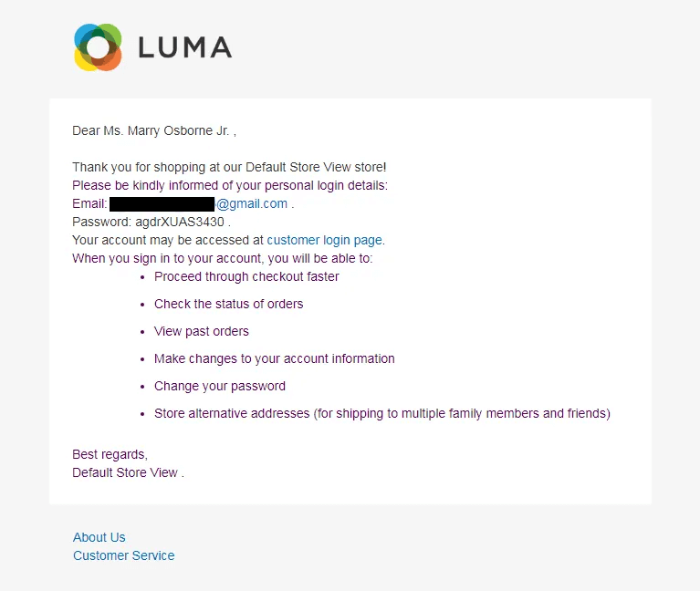
Task: Select Make changes to your account information
Action: tap(275, 358)
